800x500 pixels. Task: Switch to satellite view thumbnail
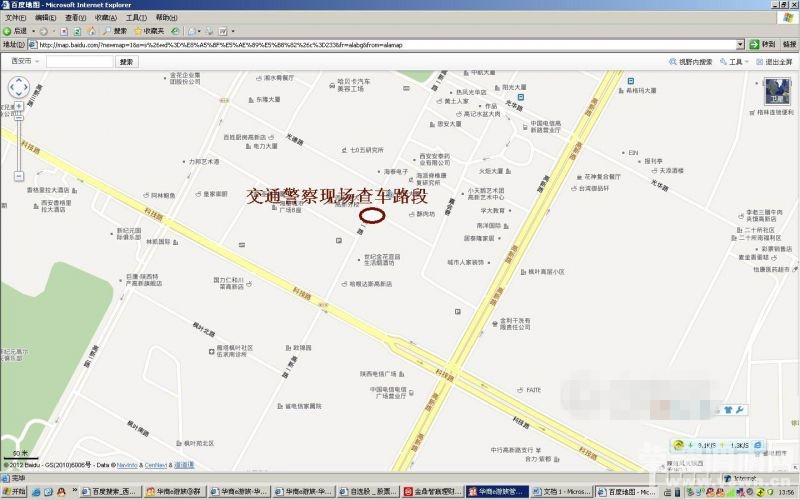(x=777, y=90)
